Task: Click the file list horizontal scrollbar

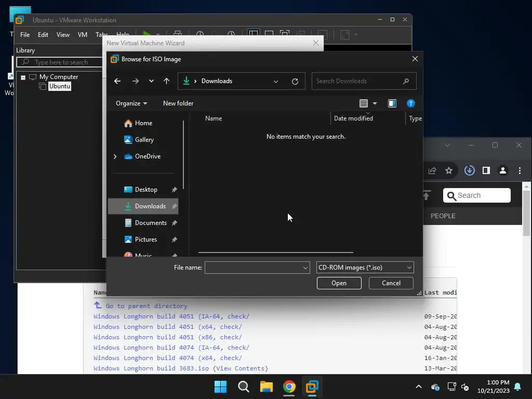Action: (x=276, y=252)
